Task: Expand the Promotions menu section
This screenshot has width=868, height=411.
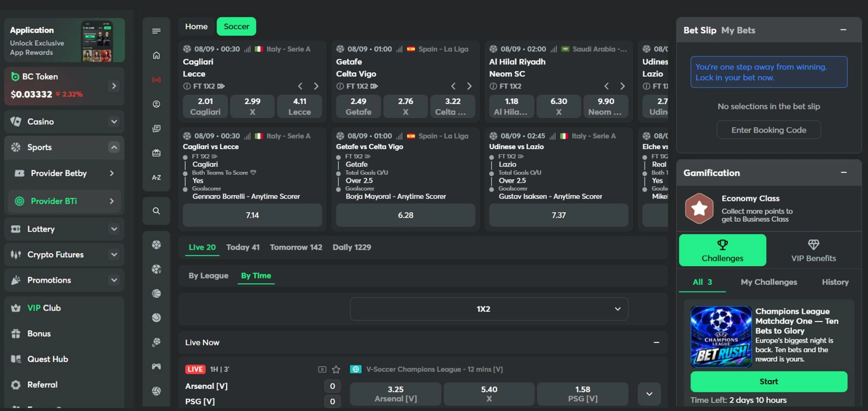Action: [114, 280]
